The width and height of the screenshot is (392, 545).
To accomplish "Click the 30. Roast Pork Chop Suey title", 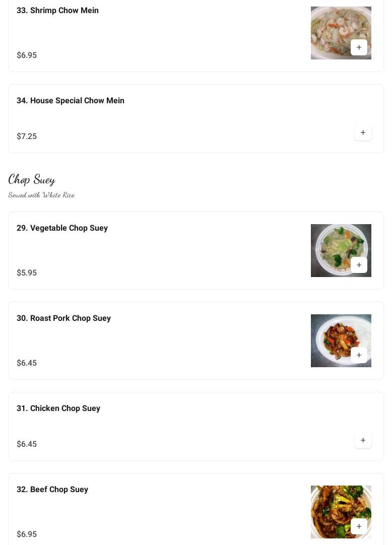I will pyautogui.click(x=63, y=318).
